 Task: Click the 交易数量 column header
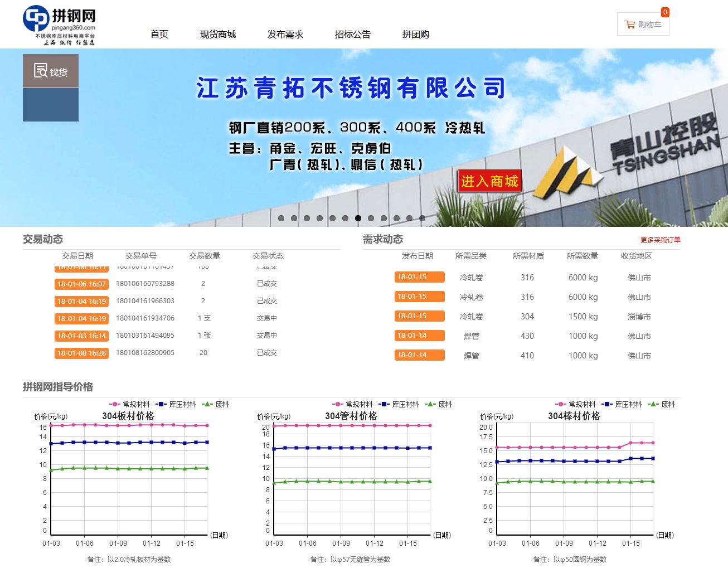(x=205, y=256)
